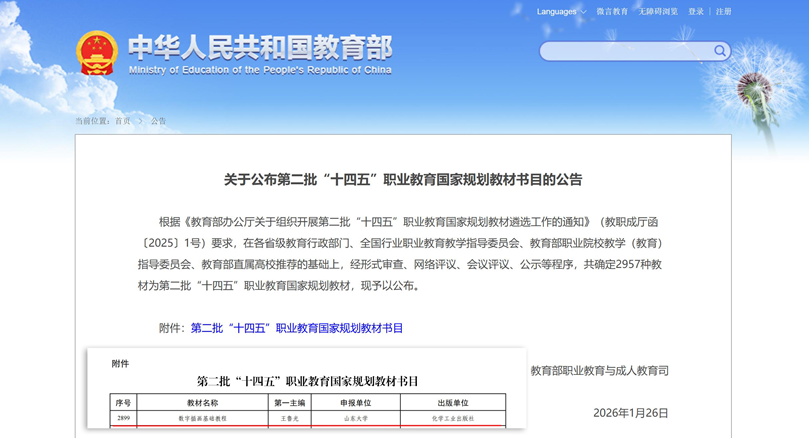Go to 首页 in the breadcrumb
The height and width of the screenshot is (439, 809).
point(122,121)
